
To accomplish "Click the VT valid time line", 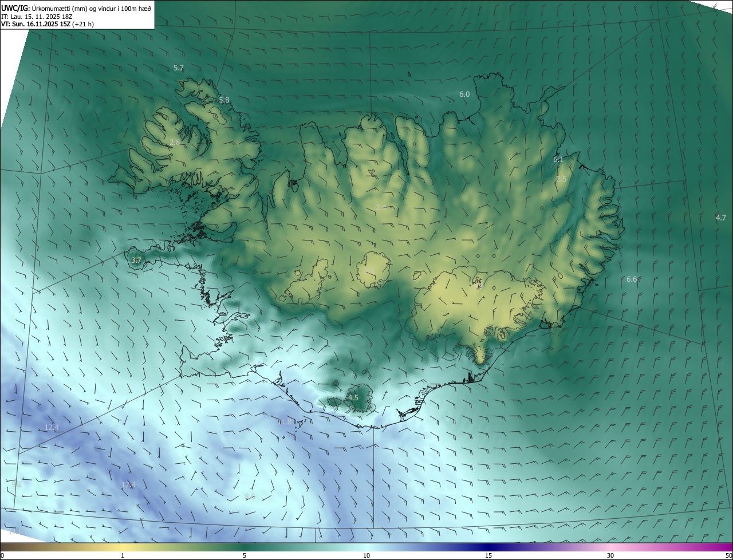I will (x=47, y=24).
